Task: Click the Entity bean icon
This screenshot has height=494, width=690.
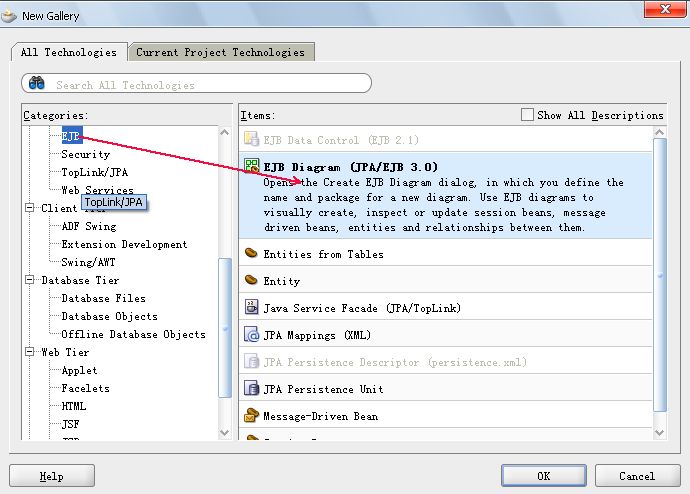Action: (x=251, y=280)
